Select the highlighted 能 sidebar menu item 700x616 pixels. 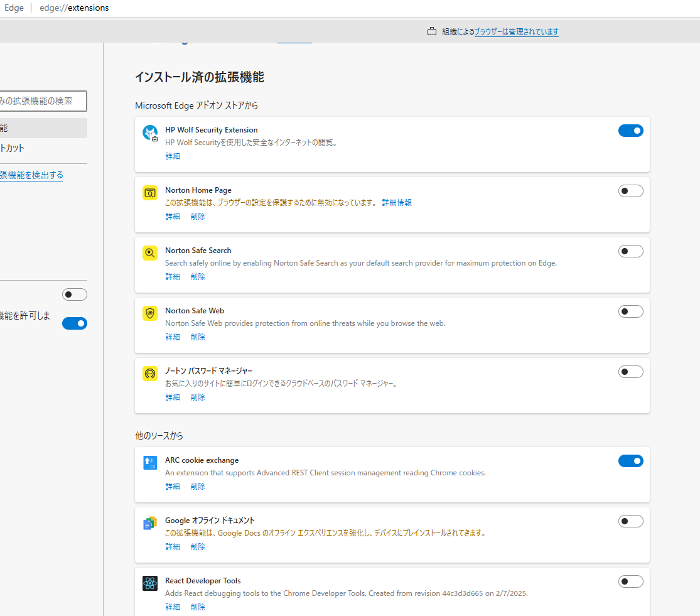[x=43, y=128]
